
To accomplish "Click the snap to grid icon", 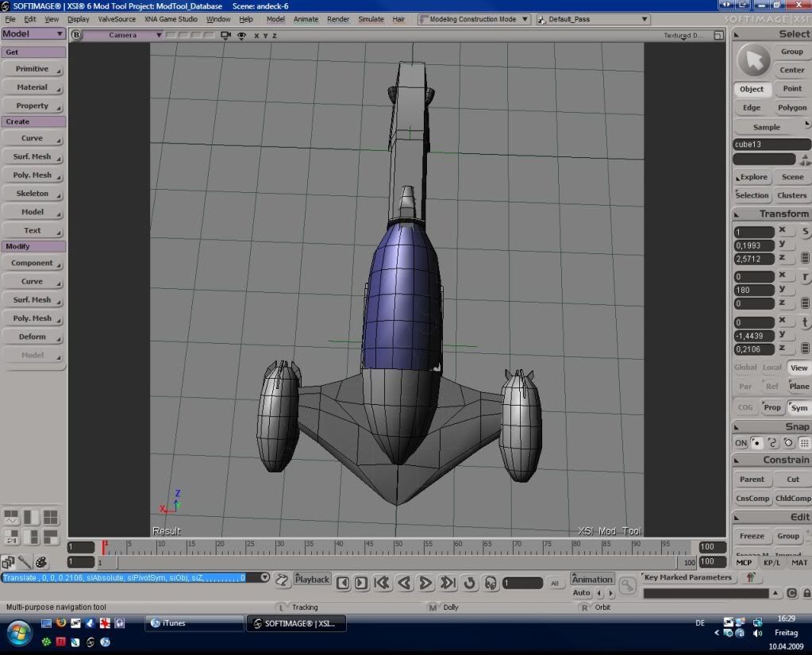I will 804,443.
